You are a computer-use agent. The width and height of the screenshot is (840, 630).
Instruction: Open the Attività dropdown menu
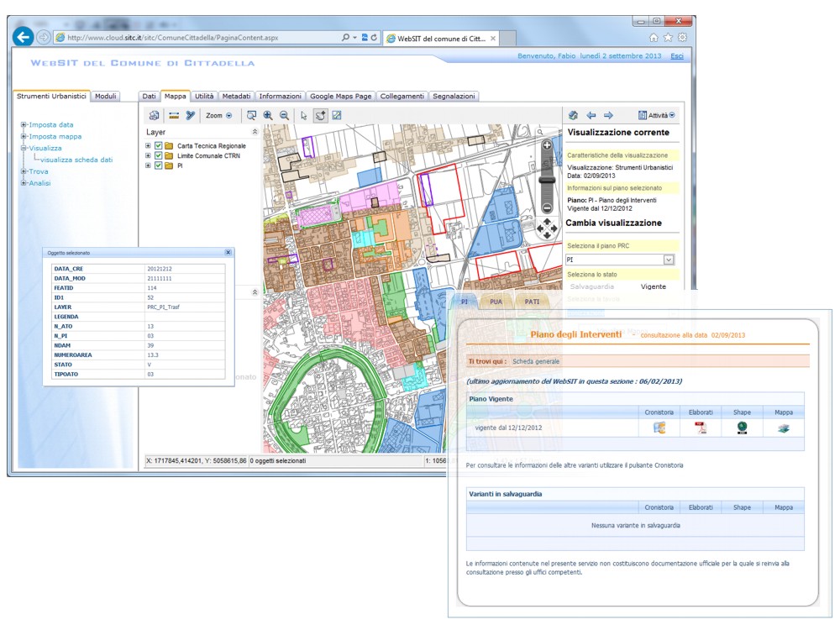tap(657, 115)
